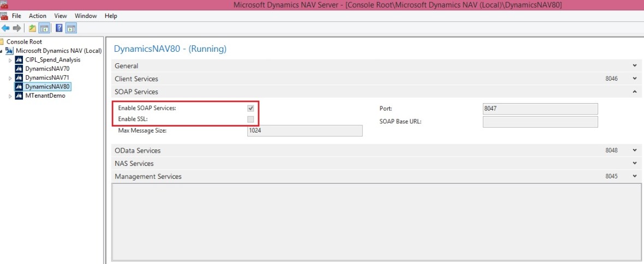Collapse the SOAP Services section chevron

pos(634,92)
